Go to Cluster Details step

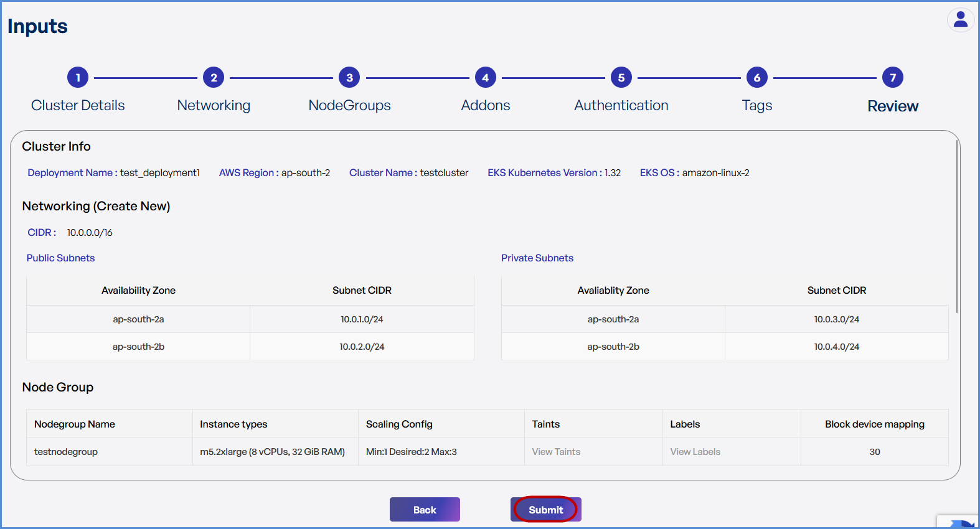coord(78,106)
